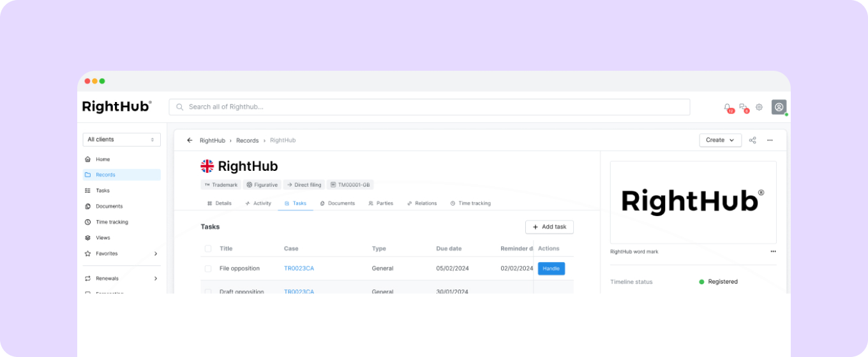Expand the Favorites chevron in sidebar

156,254
